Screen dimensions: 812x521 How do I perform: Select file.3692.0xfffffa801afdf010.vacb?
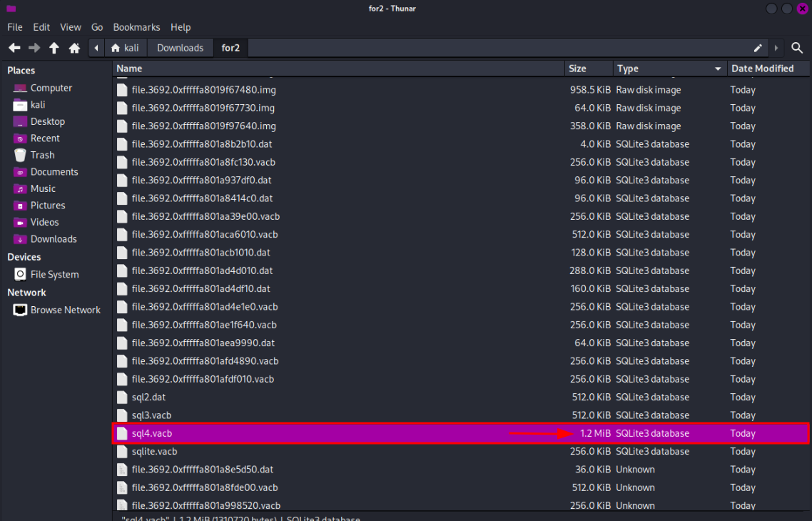pos(461,380)
